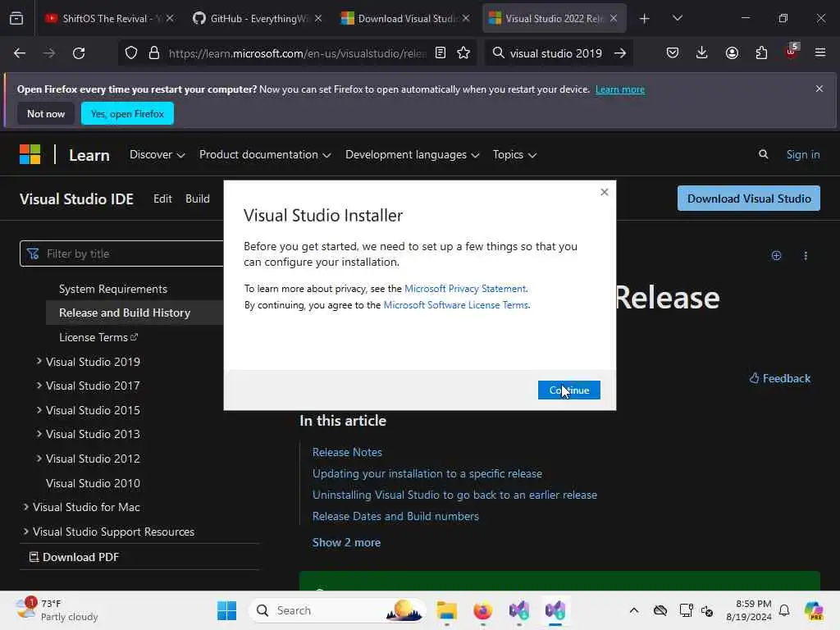Click Sign in link

pyautogui.click(x=802, y=154)
